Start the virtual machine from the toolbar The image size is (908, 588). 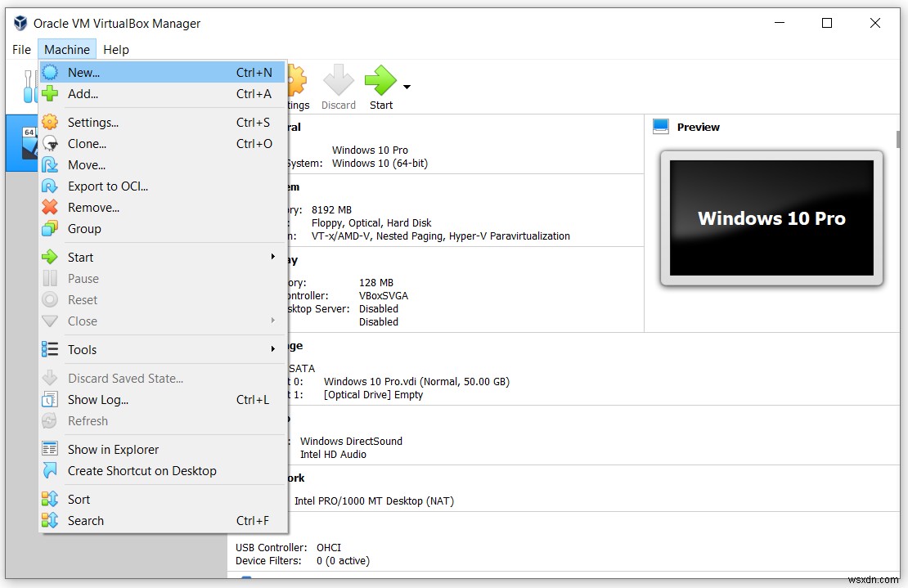380,82
